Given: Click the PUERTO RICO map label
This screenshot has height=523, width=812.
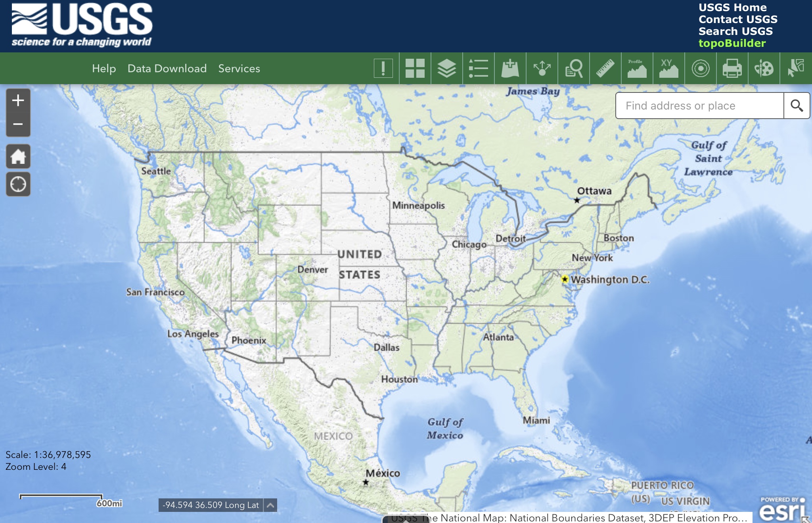Looking at the screenshot, I should 662,485.
